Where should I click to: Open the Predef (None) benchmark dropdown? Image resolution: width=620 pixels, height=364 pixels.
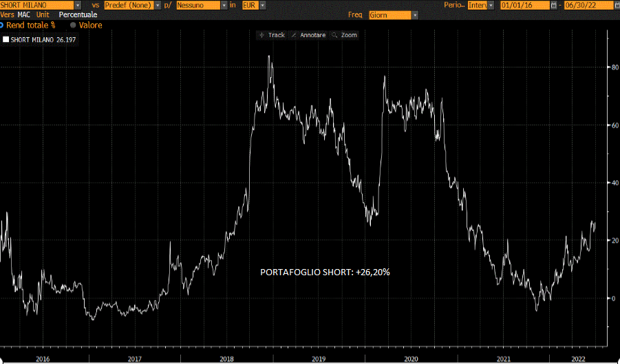(158, 5)
